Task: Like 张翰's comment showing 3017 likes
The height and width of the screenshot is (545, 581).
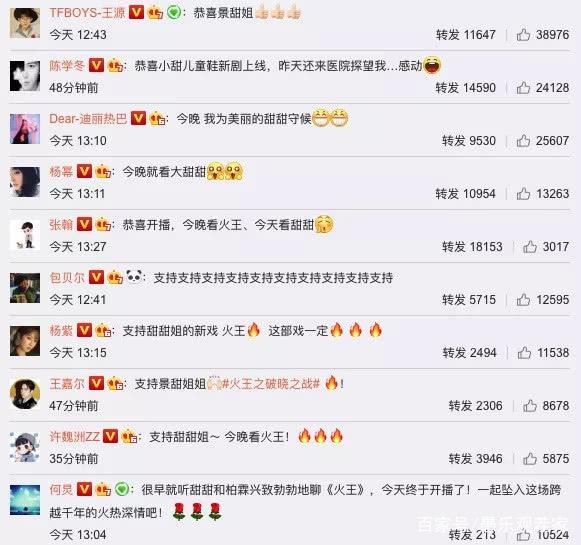Action: pos(529,247)
